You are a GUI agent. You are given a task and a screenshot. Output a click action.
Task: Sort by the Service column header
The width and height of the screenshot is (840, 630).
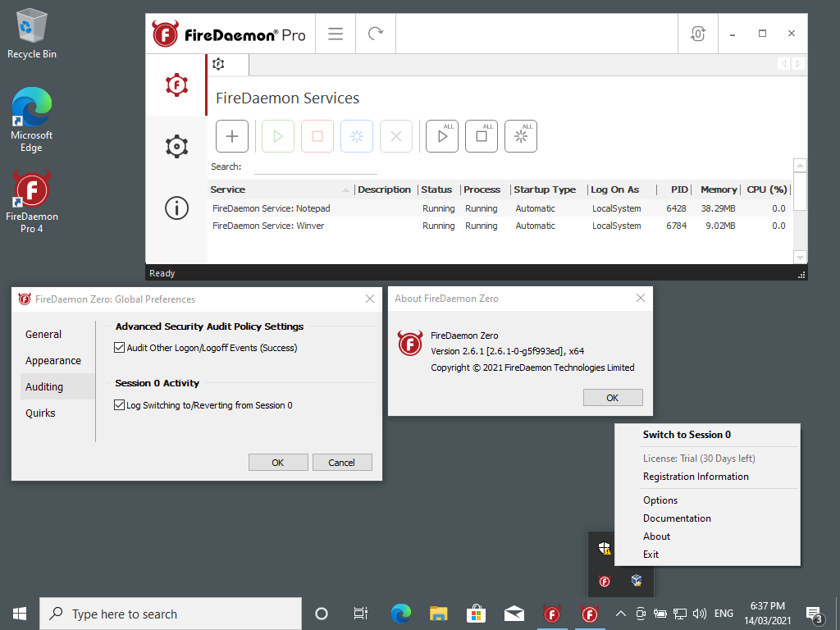[280, 189]
